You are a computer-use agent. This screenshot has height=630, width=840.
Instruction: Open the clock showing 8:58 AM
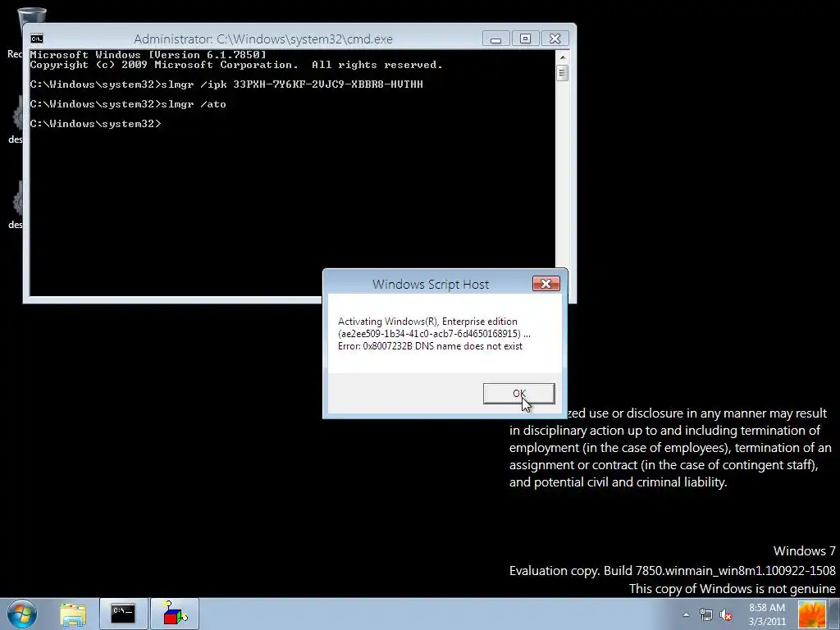point(767,614)
